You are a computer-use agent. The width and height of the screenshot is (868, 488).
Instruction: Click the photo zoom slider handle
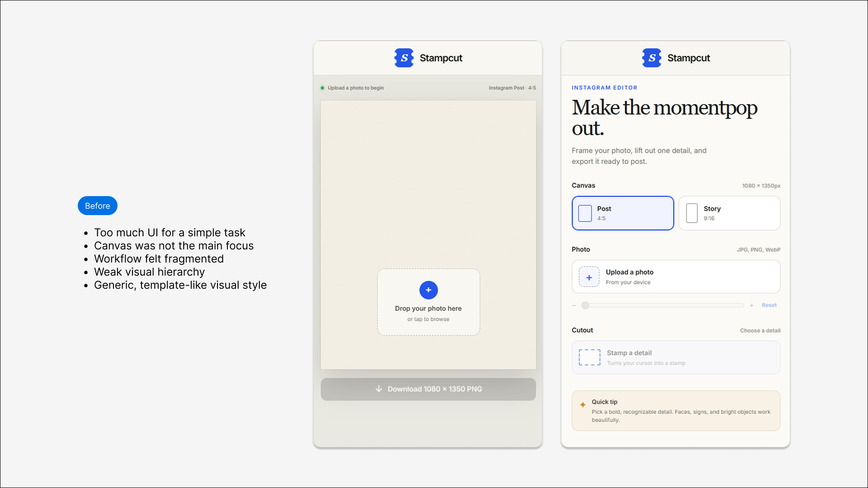tap(585, 305)
